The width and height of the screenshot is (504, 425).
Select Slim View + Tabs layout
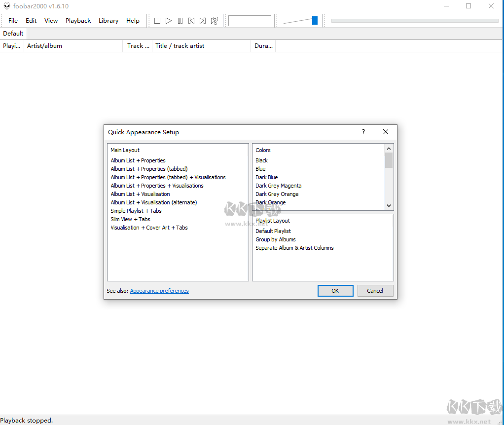point(130,219)
